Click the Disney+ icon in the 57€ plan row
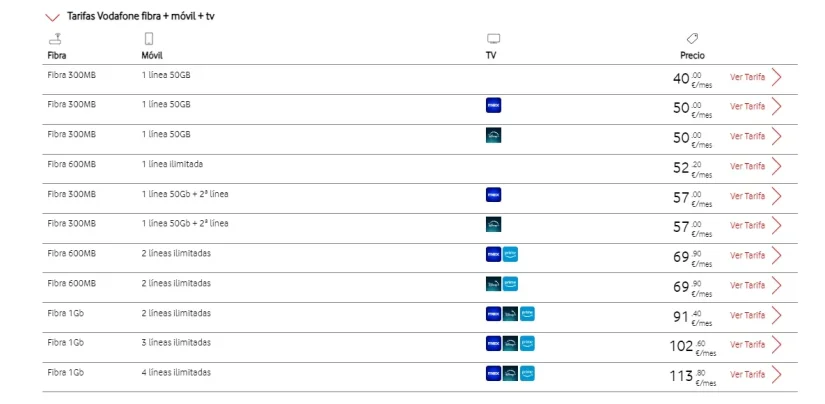 point(492,224)
